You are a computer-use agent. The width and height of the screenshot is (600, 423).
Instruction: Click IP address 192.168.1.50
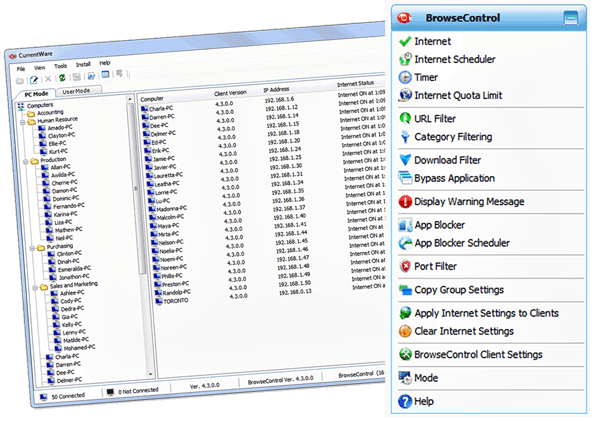(x=294, y=284)
